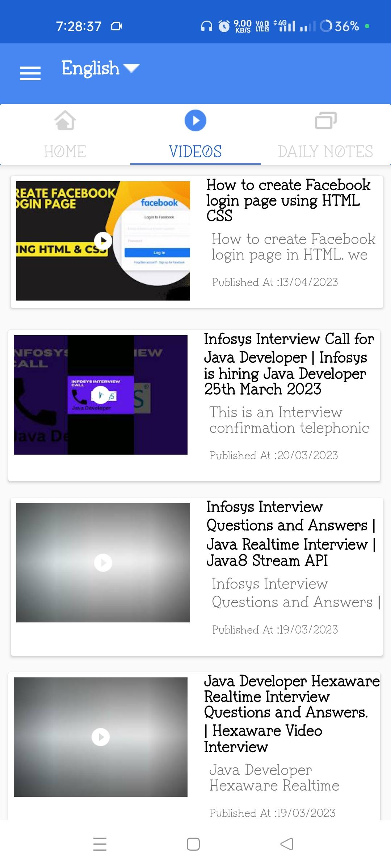Tap the dropdown arrow beside English
The image size is (391, 868).
coord(131,68)
